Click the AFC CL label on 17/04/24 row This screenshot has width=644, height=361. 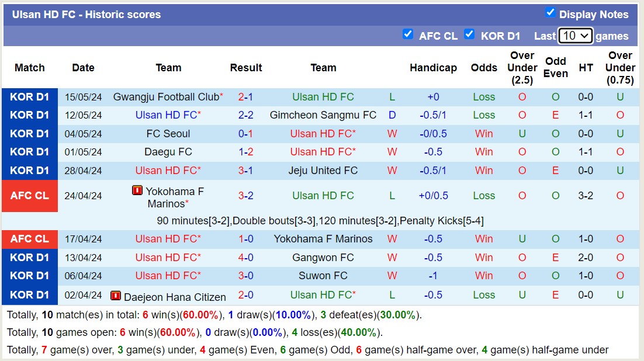pos(30,239)
